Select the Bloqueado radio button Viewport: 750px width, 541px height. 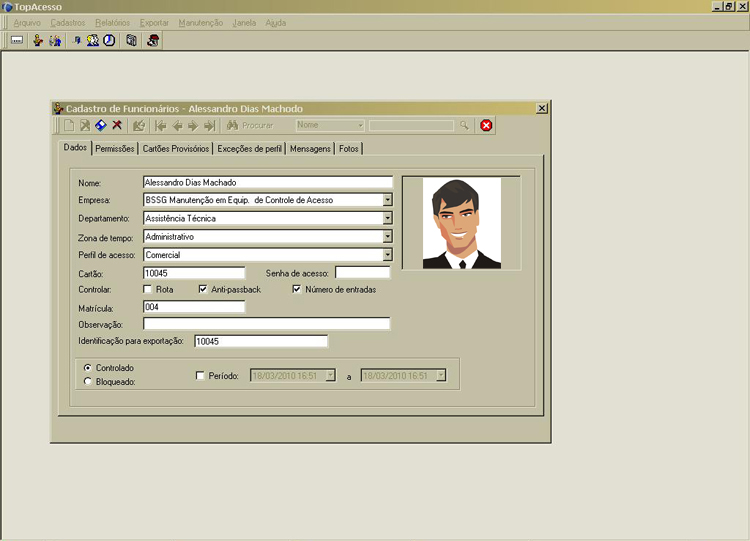88,382
